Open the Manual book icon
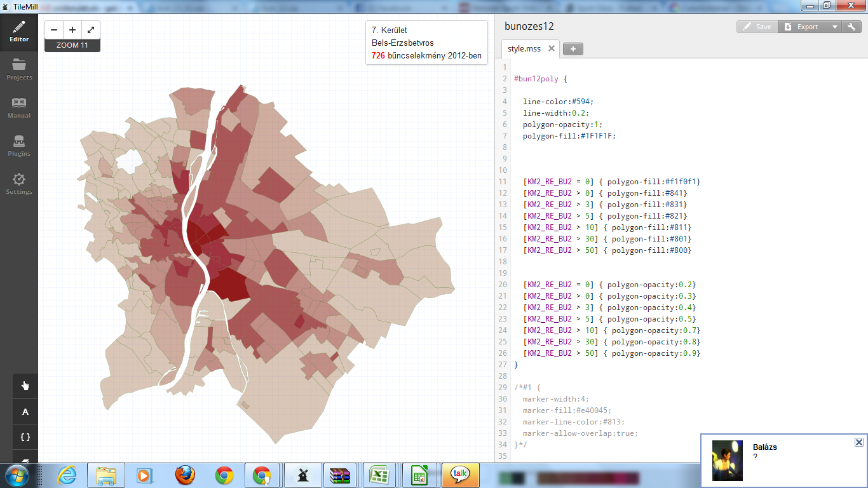The width and height of the screenshot is (868, 488). point(19,107)
